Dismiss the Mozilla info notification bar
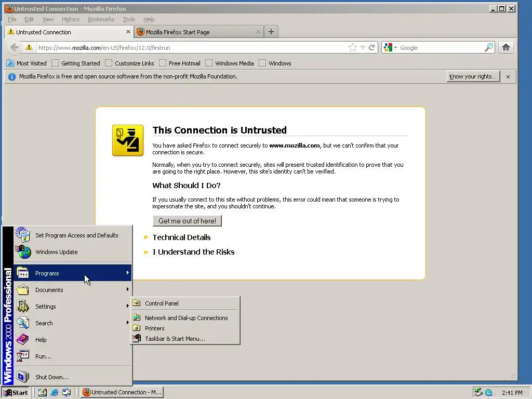This screenshot has height=399, width=532. tap(508, 77)
